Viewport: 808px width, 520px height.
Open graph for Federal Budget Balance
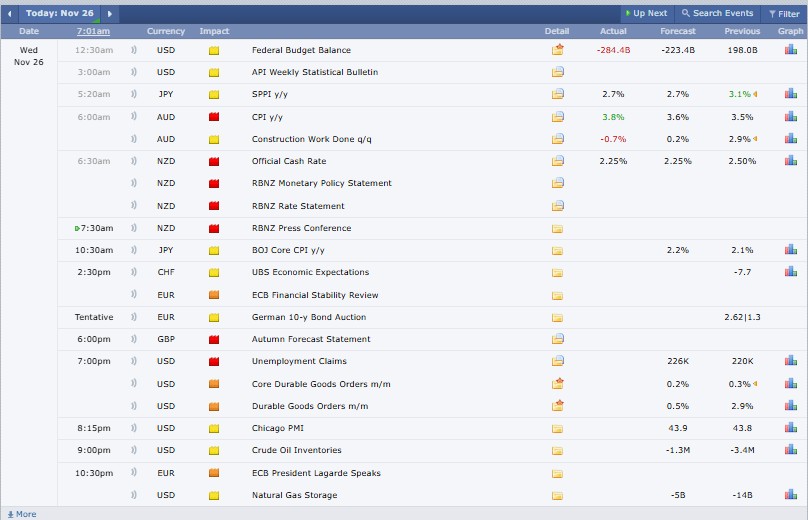click(790, 50)
